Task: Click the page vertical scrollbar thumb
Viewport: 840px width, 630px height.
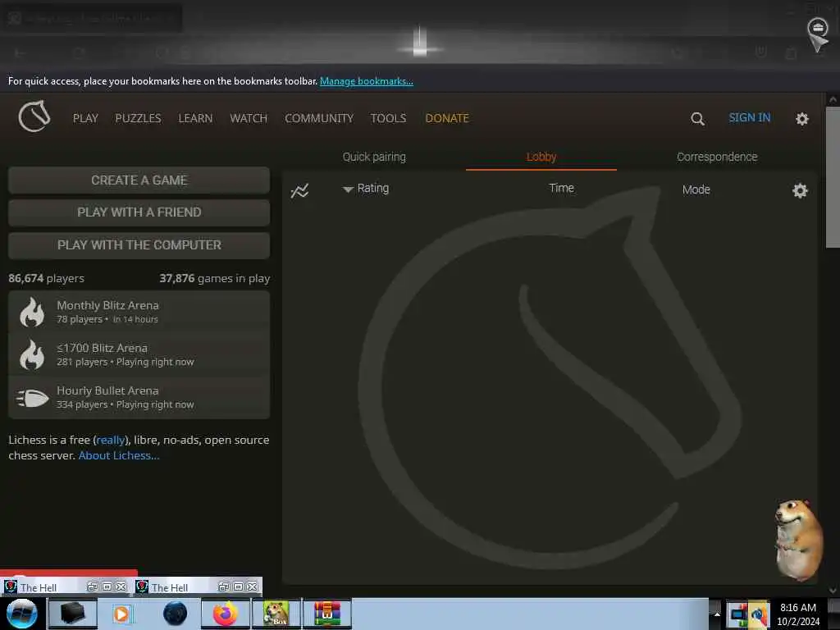Action: pyautogui.click(x=832, y=177)
